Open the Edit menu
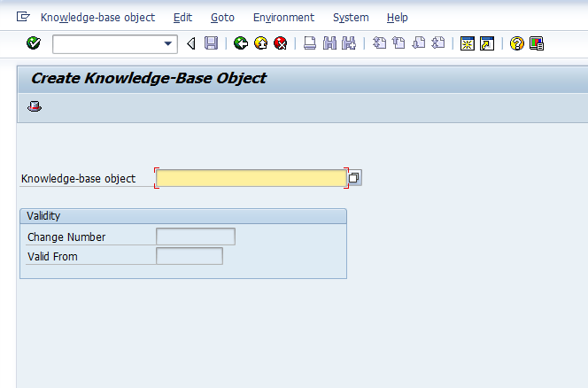 (182, 17)
